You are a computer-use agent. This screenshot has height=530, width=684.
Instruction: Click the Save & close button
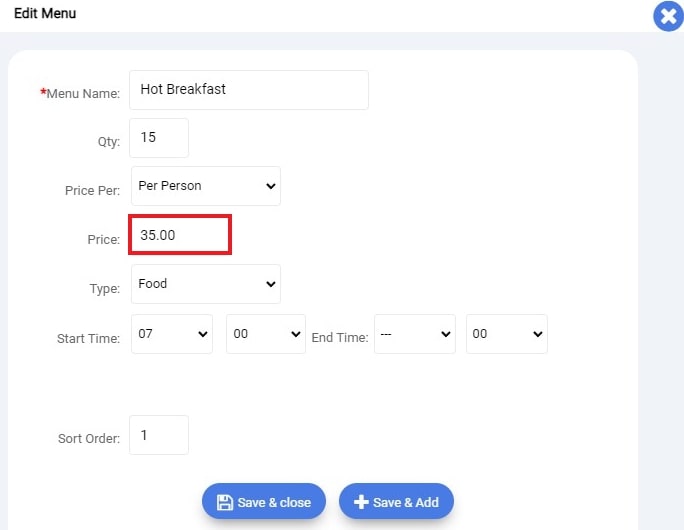click(x=263, y=502)
